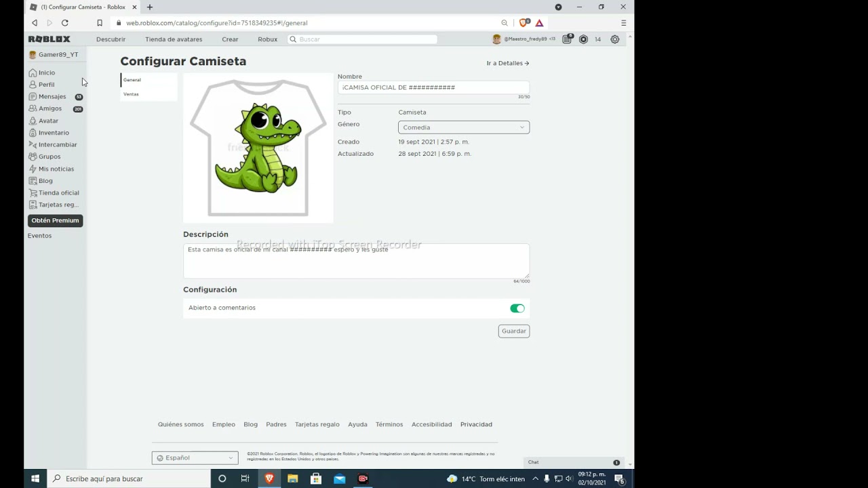
Task: Click the Windows taskbar search box
Action: point(129,479)
